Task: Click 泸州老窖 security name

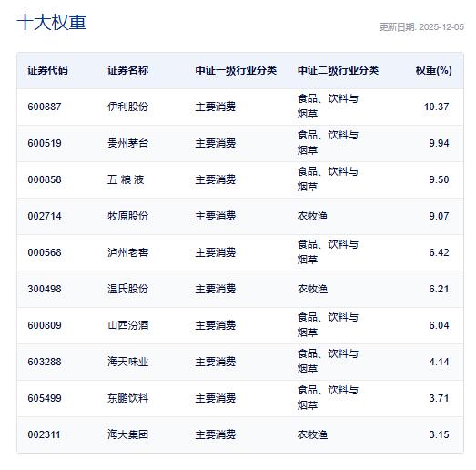Action: (x=127, y=253)
